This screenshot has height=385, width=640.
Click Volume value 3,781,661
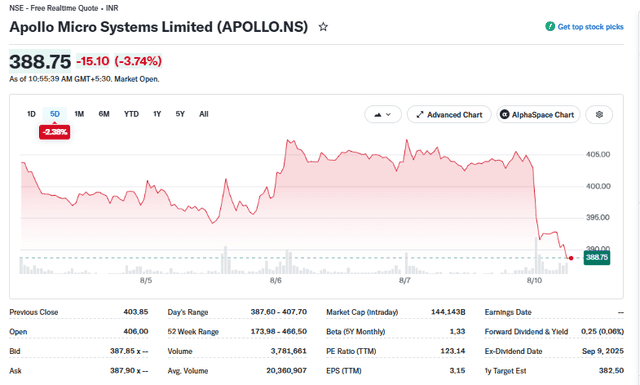(289, 351)
